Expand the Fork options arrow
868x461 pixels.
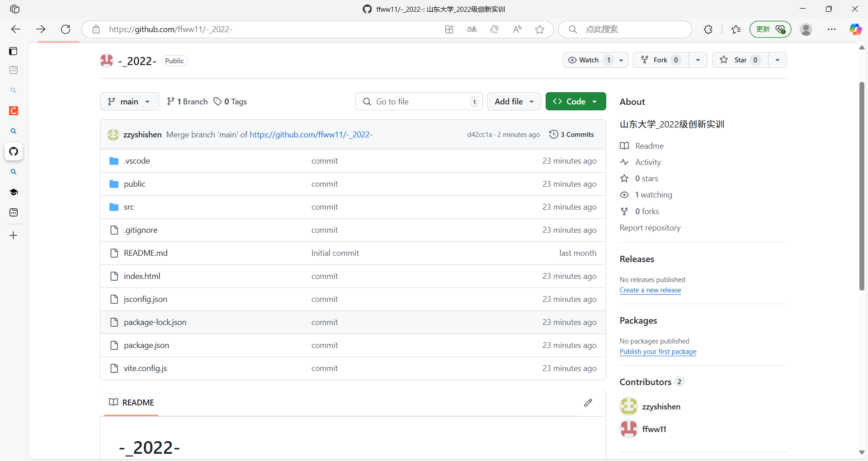[698, 60]
